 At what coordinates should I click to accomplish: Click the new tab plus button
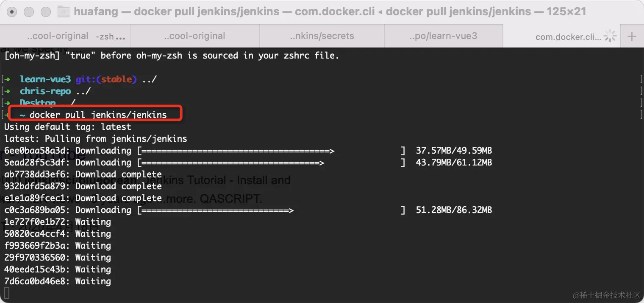pos(632,36)
